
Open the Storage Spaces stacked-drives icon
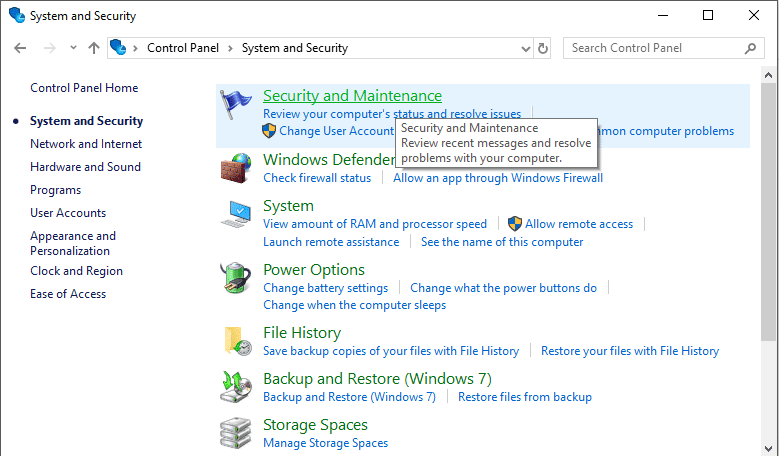pyautogui.click(x=236, y=433)
